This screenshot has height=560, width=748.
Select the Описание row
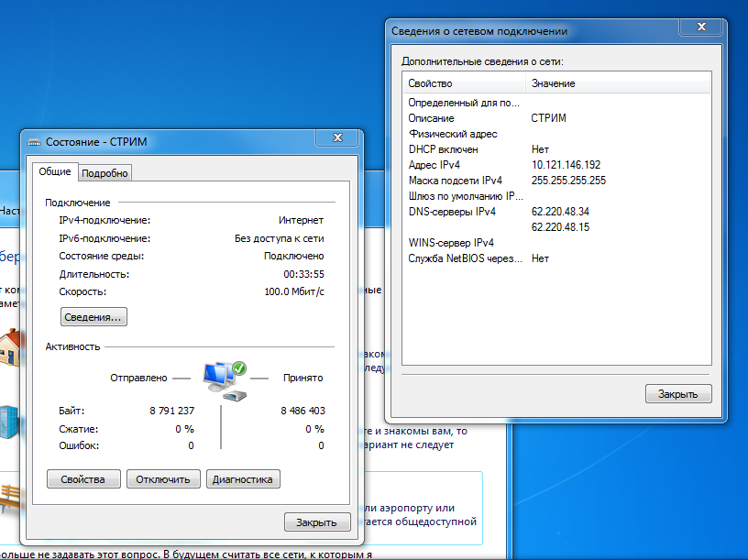coord(556,118)
